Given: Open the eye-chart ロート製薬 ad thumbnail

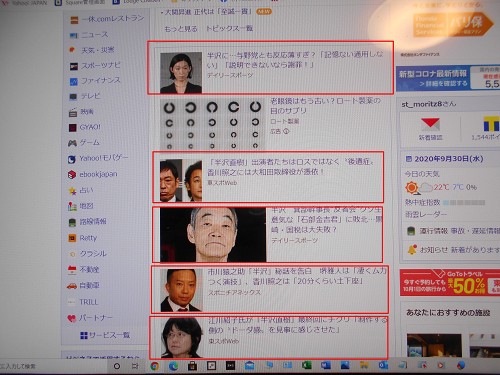Looking at the screenshot, I should pos(212,123).
